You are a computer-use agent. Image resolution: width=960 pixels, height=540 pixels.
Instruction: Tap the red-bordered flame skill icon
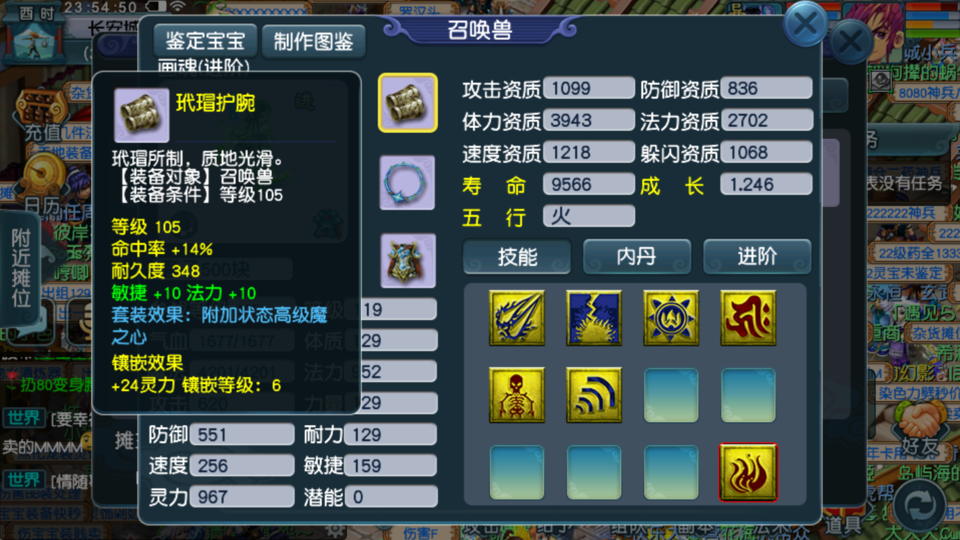pos(748,473)
